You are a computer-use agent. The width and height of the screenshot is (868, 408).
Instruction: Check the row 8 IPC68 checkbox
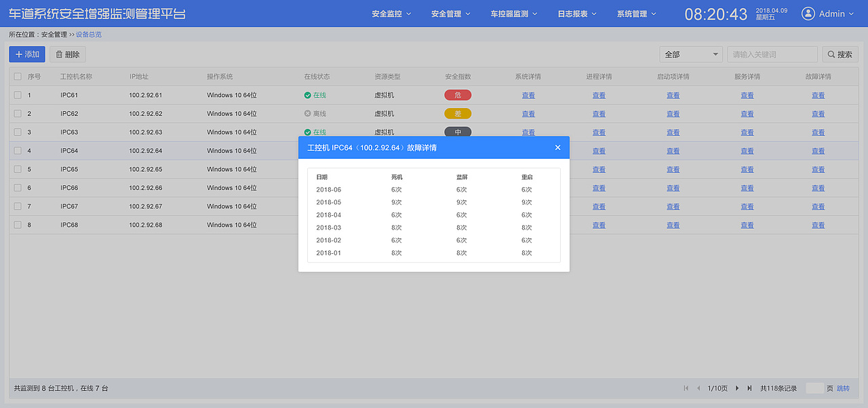pyautogui.click(x=18, y=225)
